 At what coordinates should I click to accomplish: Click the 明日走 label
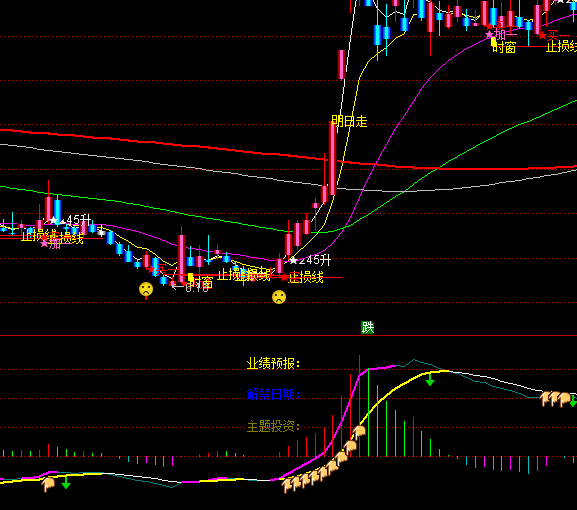click(349, 121)
